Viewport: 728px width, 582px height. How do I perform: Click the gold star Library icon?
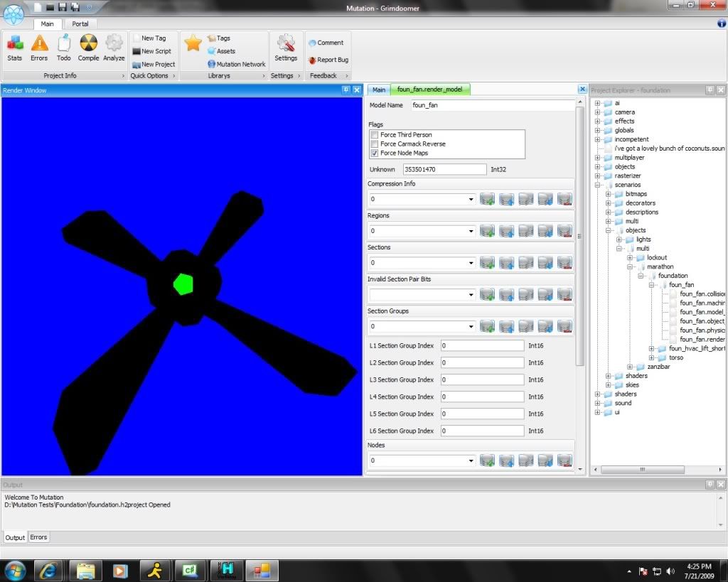193,43
